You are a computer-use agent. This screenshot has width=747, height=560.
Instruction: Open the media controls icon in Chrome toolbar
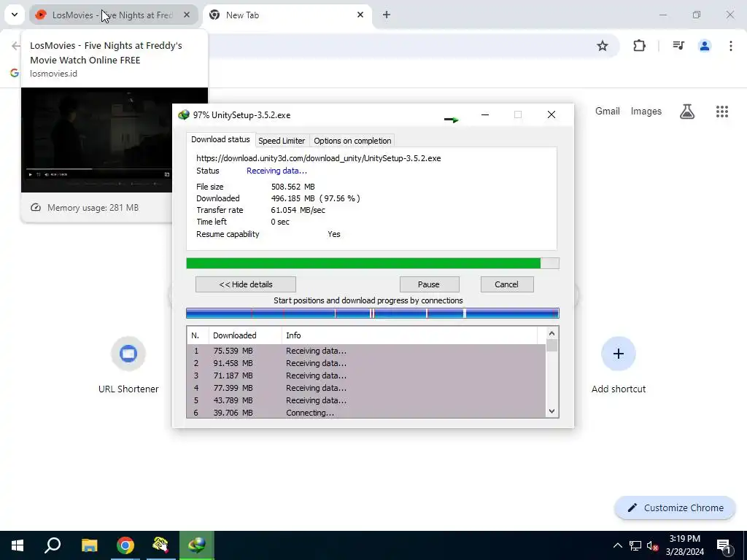pos(678,46)
